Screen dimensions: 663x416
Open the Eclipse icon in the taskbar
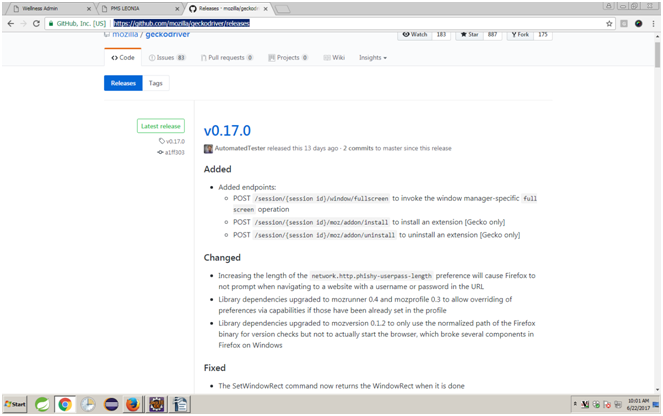click(111, 405)
